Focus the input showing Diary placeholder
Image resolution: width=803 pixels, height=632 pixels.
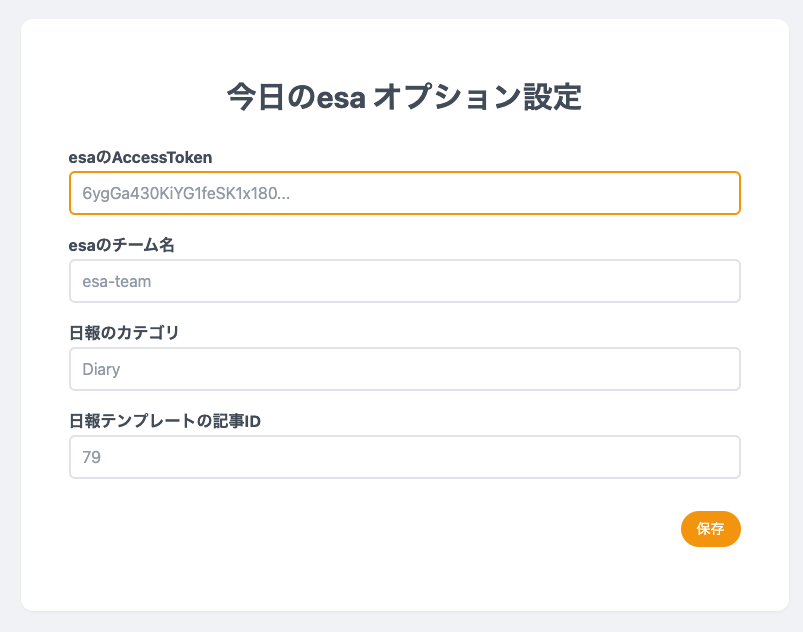pyautogui.click(x=404, y=369)
